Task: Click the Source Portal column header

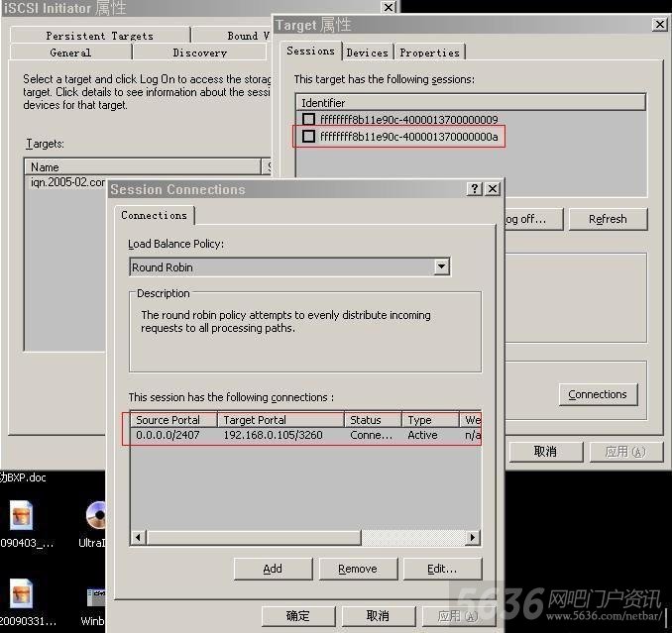Action: coord(173,420)
